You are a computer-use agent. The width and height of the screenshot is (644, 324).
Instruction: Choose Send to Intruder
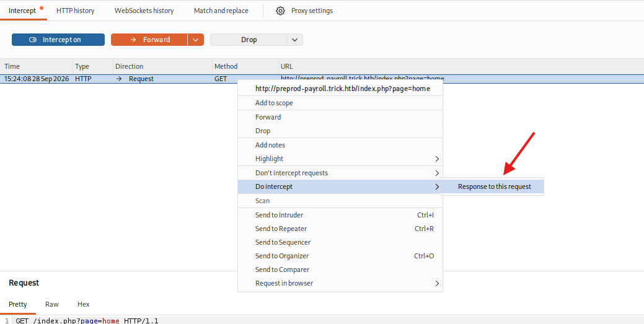[x=340, y=215]
